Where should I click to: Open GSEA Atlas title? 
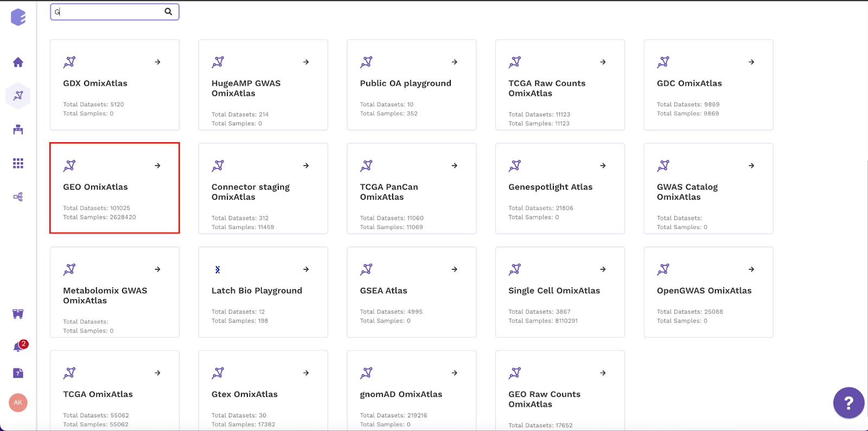click(x=384, y=290)
